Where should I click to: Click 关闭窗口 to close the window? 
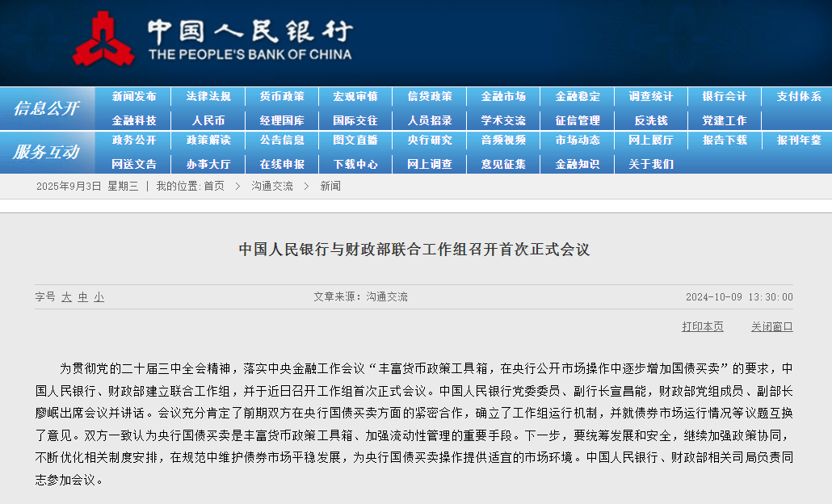tap(772, 327)
